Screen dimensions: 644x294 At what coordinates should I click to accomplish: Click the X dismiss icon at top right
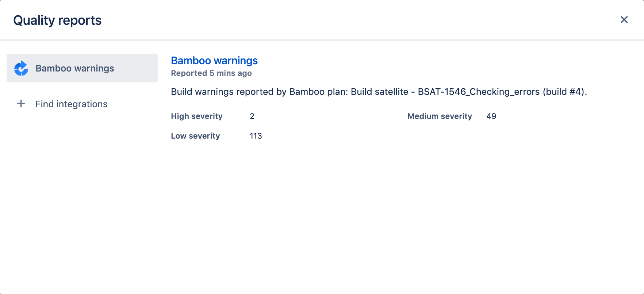click(624, 20)
